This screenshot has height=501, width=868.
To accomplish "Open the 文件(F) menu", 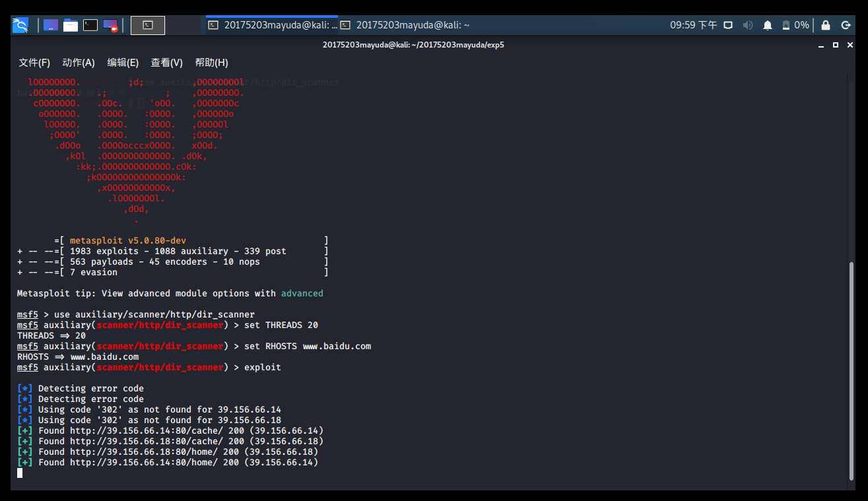I will coord(34,63).
